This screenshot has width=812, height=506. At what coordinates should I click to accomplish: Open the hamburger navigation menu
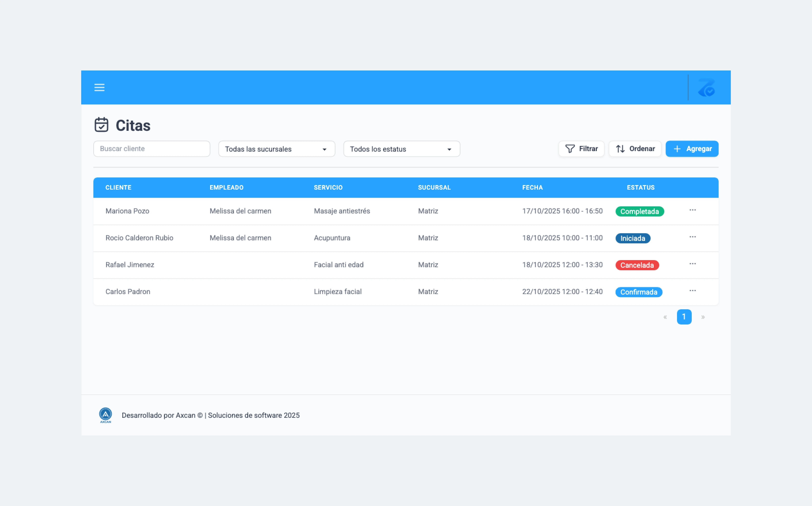coord(99,87)
